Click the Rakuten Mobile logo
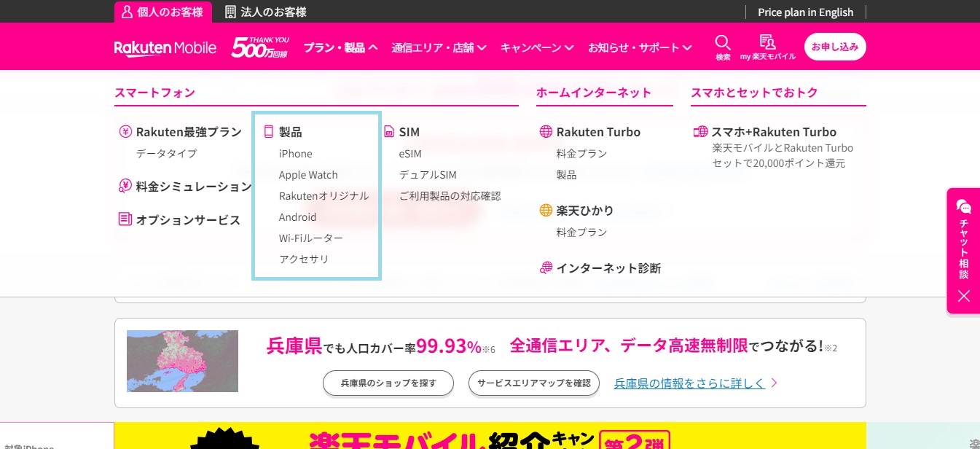 pos(165,47)
